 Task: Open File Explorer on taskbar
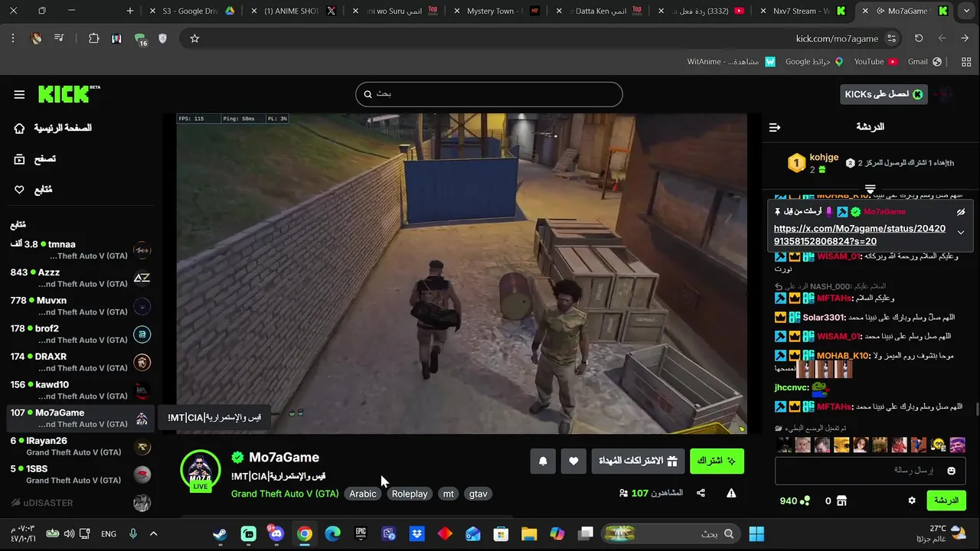529,533
